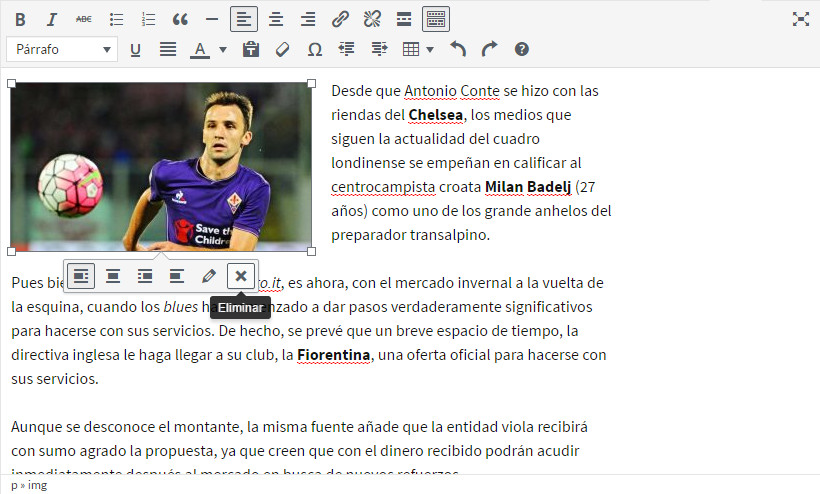The image size is (820, 494).
Task: Align text right in toolbar
Action: point(308,20)
